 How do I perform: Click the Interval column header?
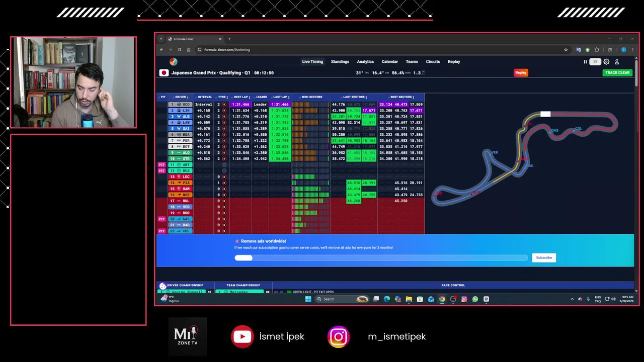[205, 97]
